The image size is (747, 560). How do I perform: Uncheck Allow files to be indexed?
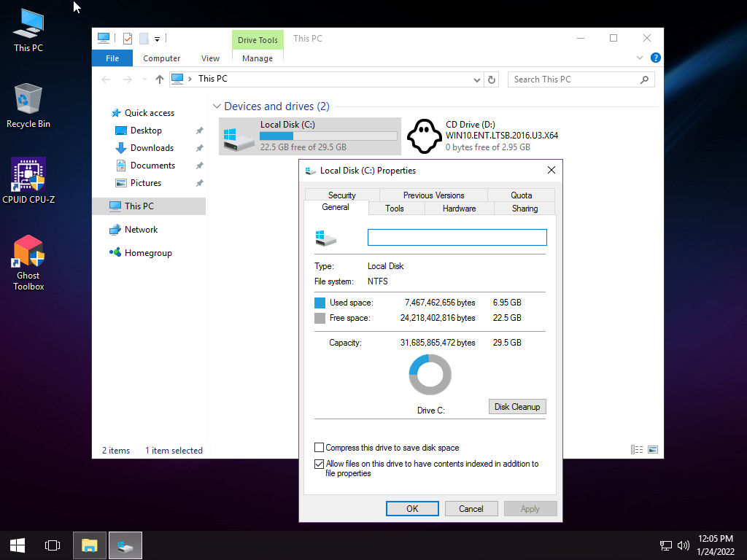[320, 464]
